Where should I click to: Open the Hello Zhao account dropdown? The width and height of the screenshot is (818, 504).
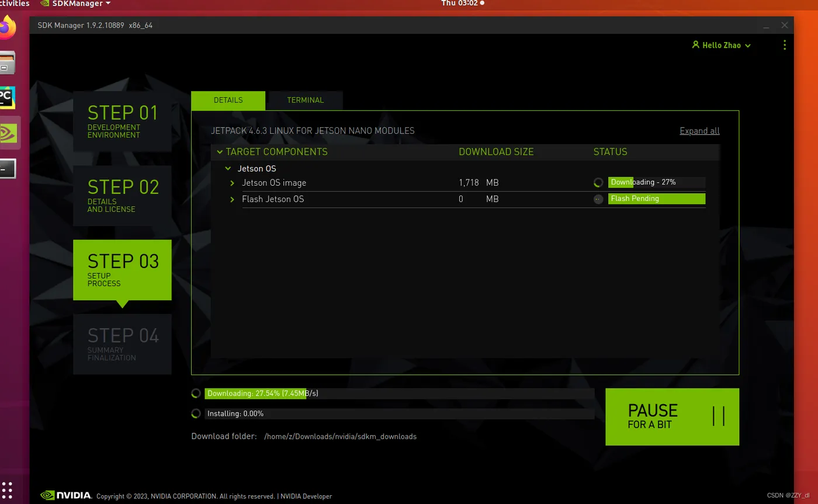pos(721,45)
